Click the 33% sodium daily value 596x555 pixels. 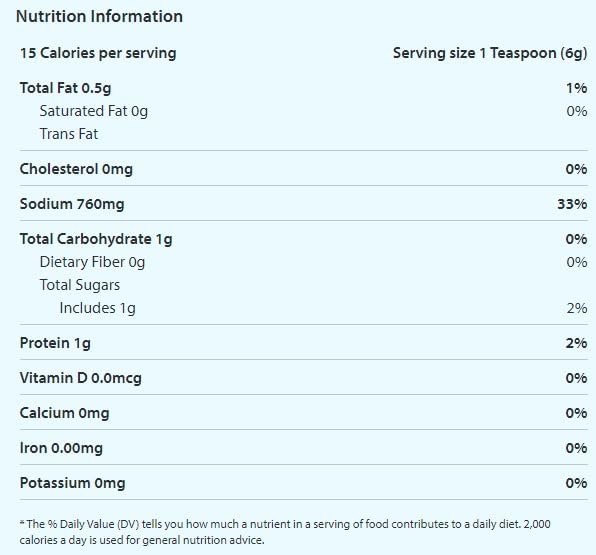click(x=572, y=204)
